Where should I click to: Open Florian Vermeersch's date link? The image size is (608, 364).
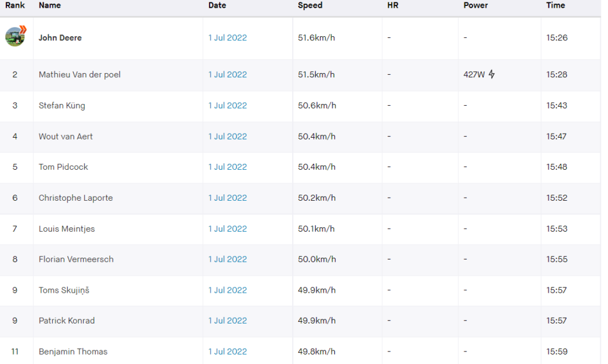point(227,259)
